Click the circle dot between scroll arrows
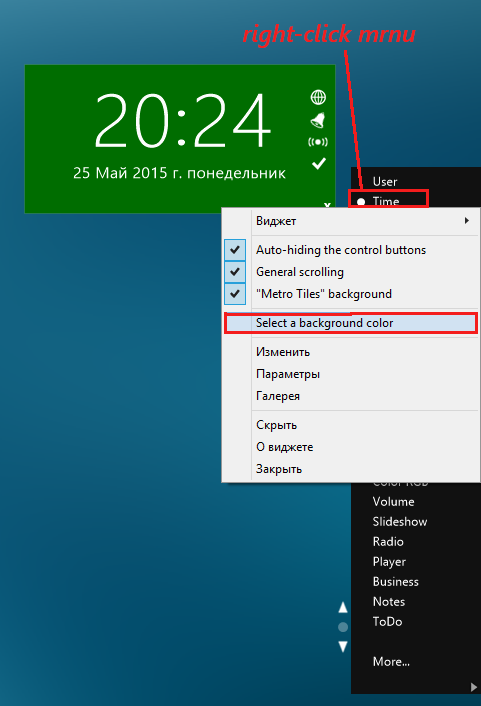This screenshot has width=481, height=706. [343, 627]
